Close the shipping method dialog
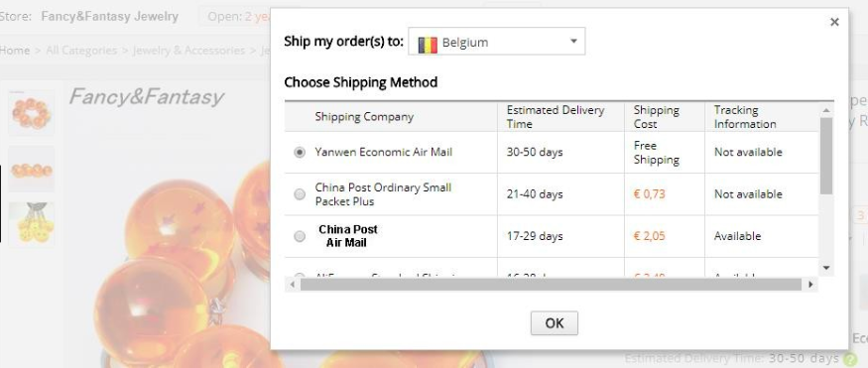868x368 pixels. [x=834, y=22]
